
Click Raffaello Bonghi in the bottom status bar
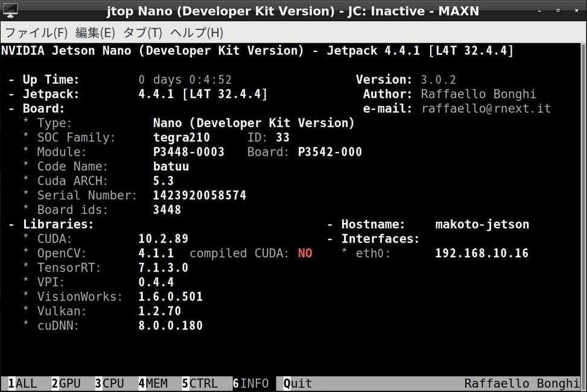522,384
